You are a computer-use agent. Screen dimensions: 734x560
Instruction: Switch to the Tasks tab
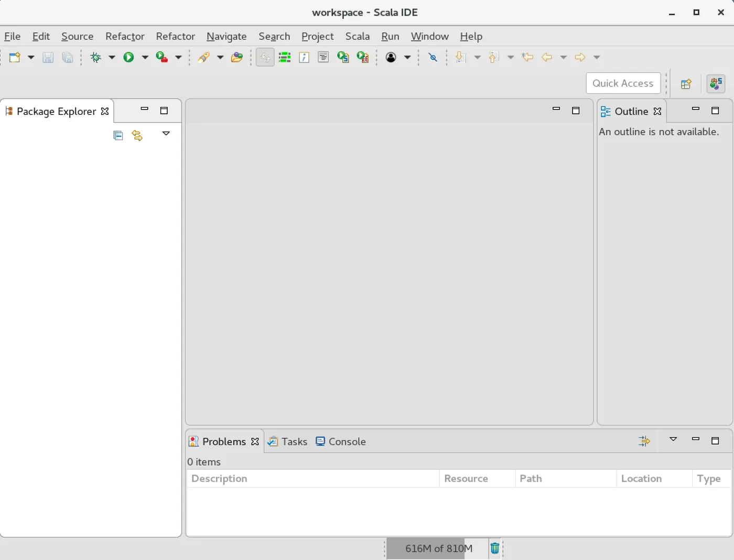pos(287,441)
